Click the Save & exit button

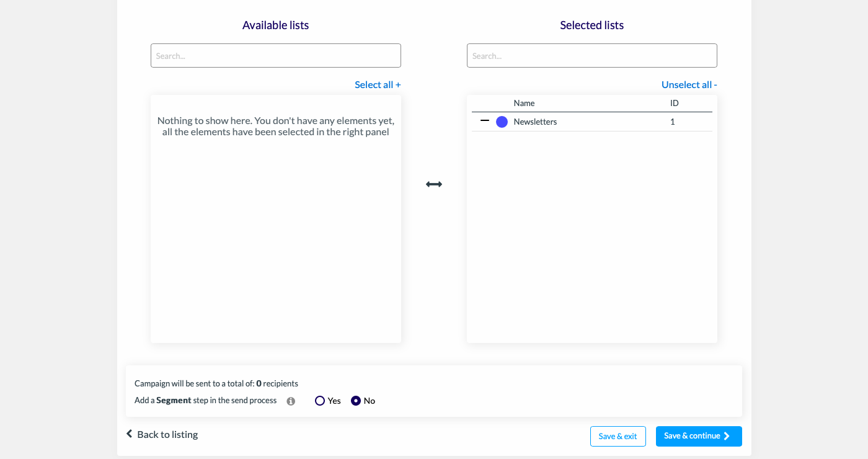click(x=618, y=436)
